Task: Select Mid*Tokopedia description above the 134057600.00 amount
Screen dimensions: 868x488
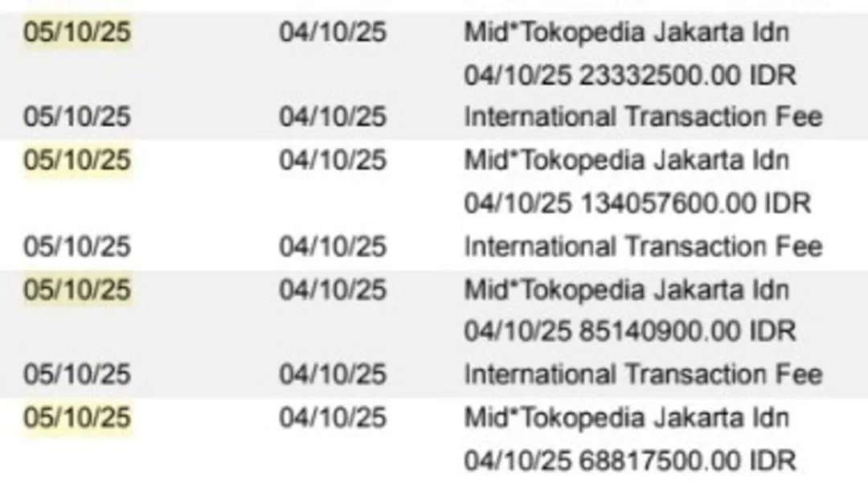Action: tap(626, 161)
